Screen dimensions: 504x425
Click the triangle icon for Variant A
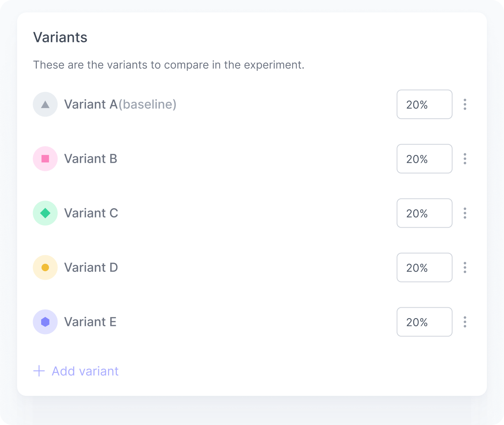click(45, 104)
